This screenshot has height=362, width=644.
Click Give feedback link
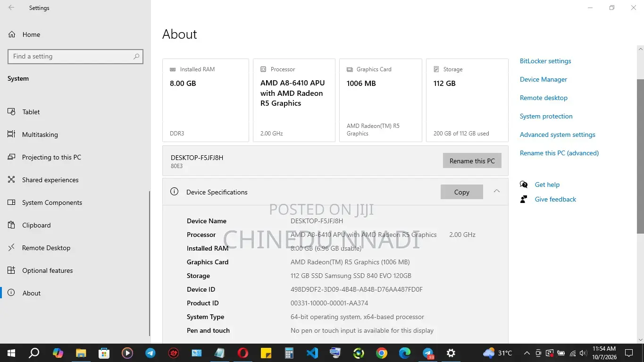click(x=555, y=199)
